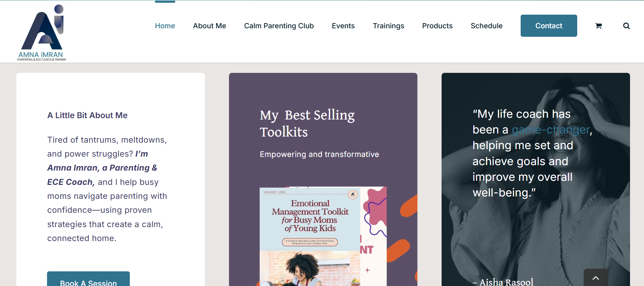The height and width of the screenshot is (286, 644).
Task: Select Calm Parenting Club in navigation
Action: [x=279, y=26]
